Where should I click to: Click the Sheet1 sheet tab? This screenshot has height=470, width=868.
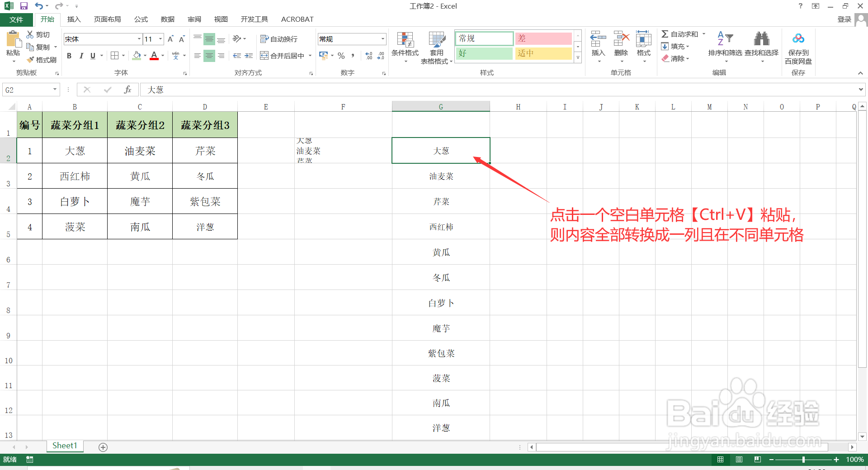click(x=64, y=446)
